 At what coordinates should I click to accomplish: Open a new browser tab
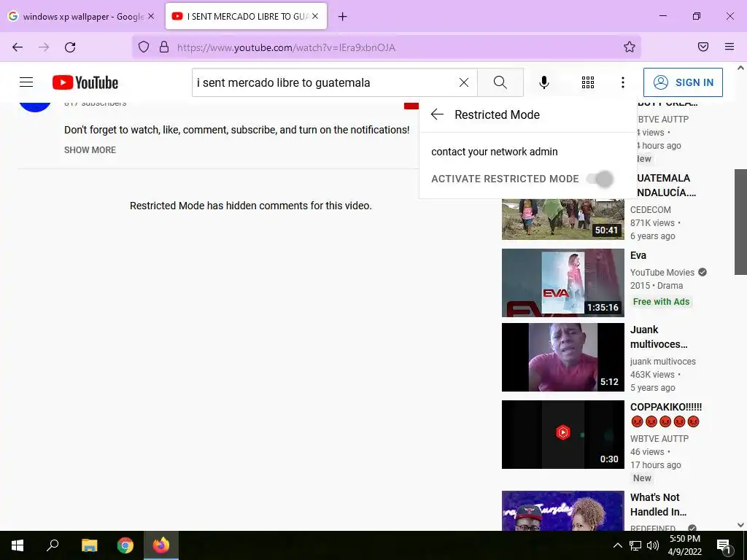coord(343,17)
